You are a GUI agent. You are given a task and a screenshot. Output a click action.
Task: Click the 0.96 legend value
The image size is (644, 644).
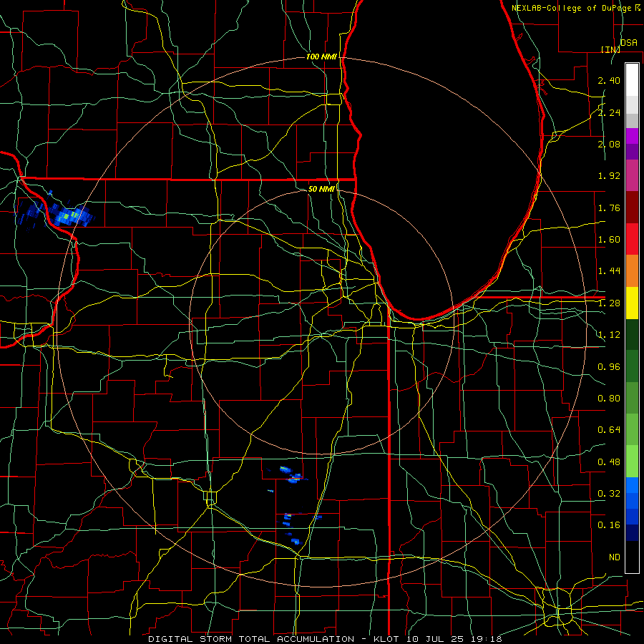point(609,367)
